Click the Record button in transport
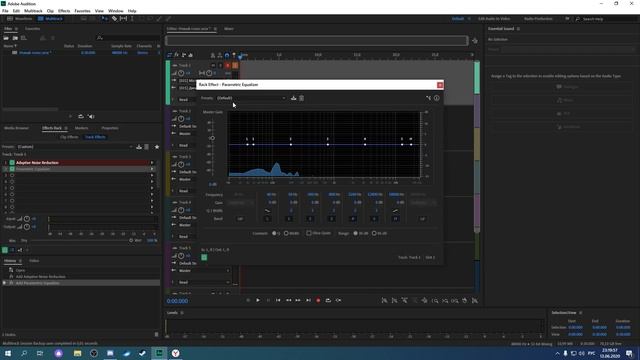Screen dimensions: 640x360 pyautogui.click(x=318, y=300)
